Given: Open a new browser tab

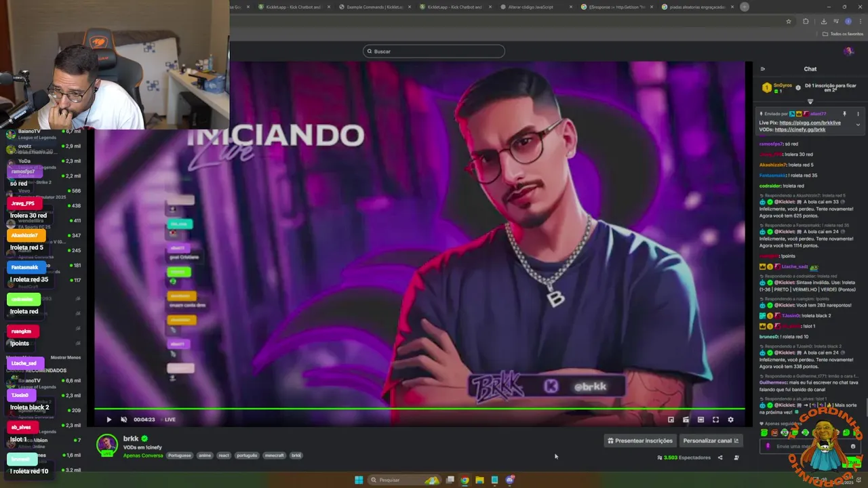Looking at the screenshot, I should (745, 7).
